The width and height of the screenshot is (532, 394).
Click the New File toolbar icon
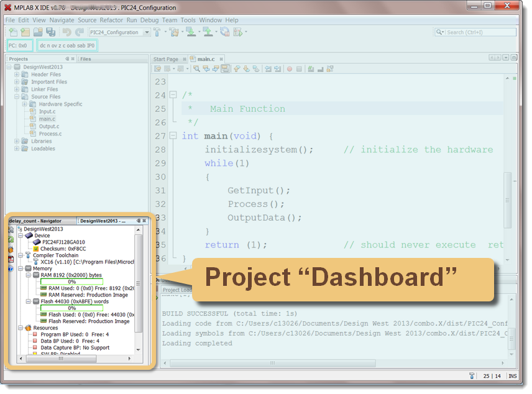click(13, 32)
